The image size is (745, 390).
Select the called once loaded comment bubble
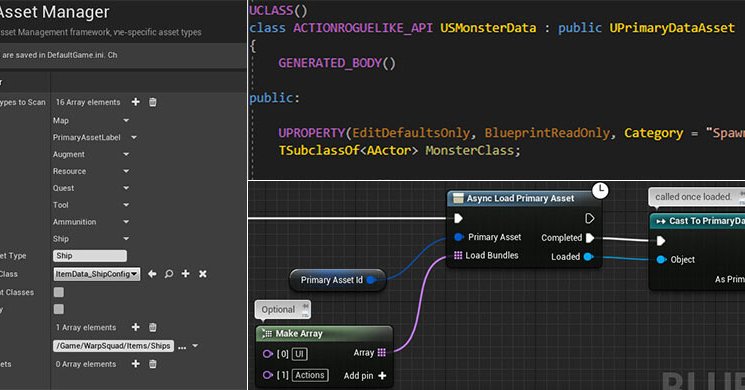click(x=697, y=197)
